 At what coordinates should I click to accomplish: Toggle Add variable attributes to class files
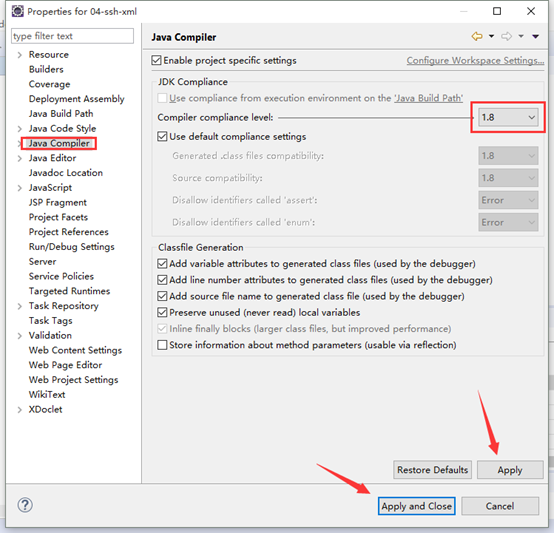[x=162, y=263]
